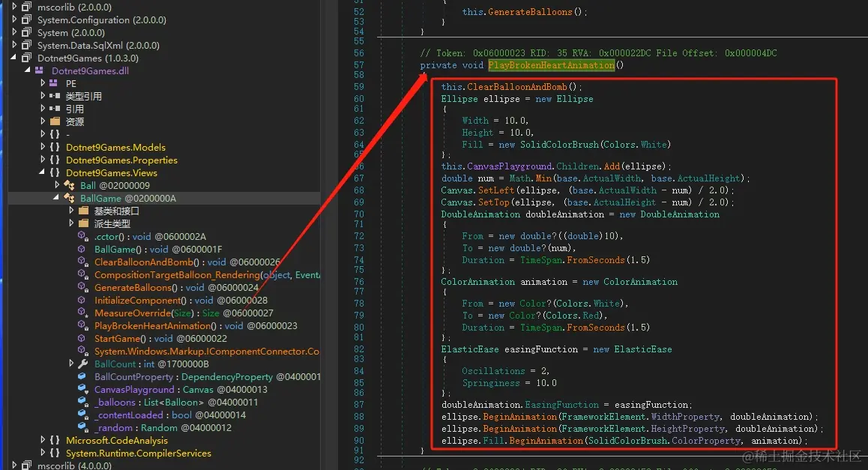Click HeightProperty on line 89
The image size is (868, 470).
(688, 429)
